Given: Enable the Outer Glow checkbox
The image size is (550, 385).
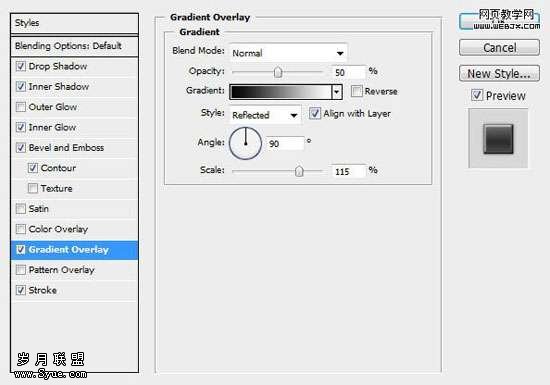Looking at the screenshot, I should point(21,107).
